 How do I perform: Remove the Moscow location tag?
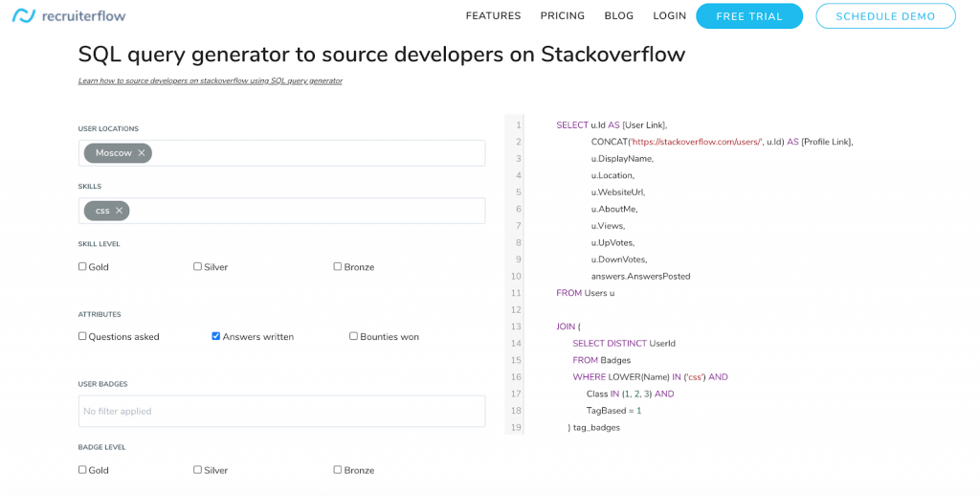pyautogui.click(x=142, y=153)
